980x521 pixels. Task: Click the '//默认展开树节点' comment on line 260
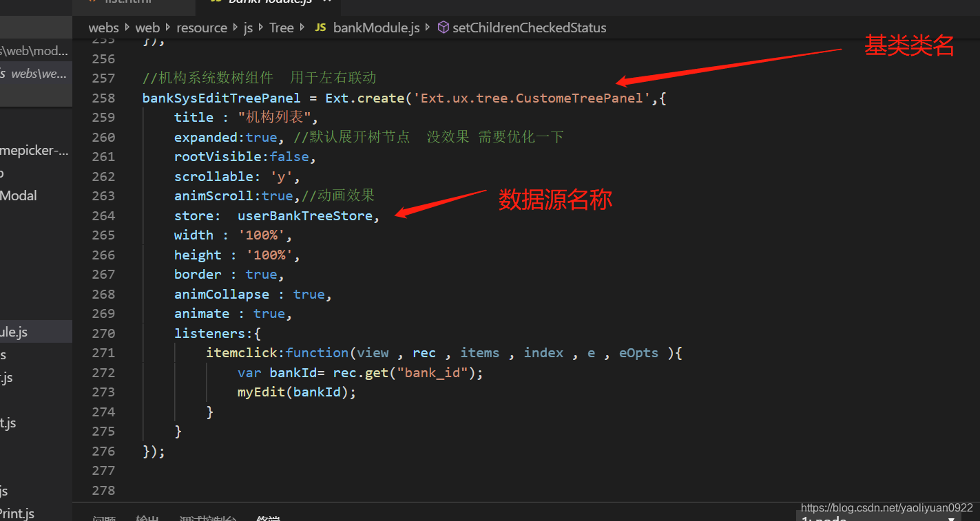[x=351, y=137]
